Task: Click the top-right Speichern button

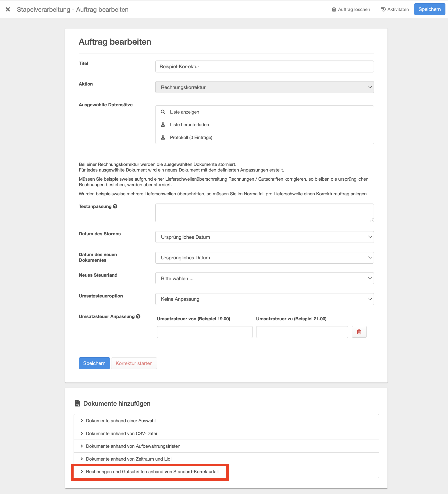Action: pos(429,9)
